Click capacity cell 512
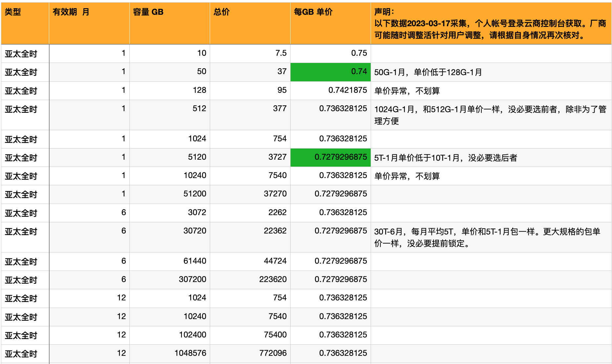The width and height of the screenshot is (612, 364). [170, 115]
